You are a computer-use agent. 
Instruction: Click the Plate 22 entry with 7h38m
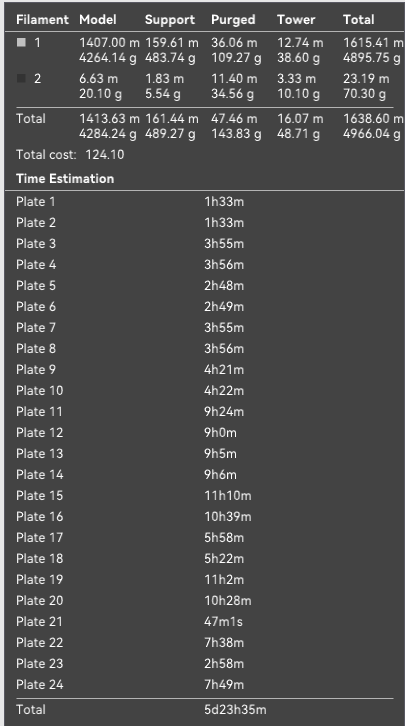point(205,642)
